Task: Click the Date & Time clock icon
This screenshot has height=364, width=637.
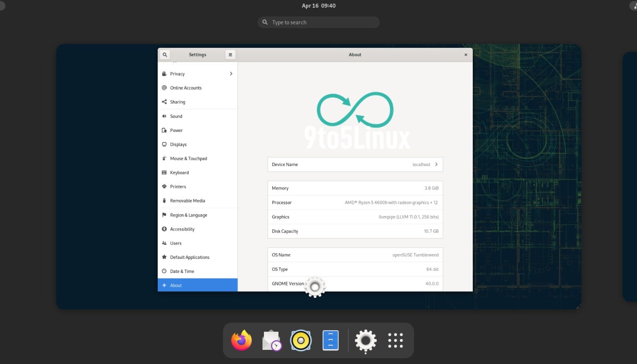Action: [x=164, y=271]
